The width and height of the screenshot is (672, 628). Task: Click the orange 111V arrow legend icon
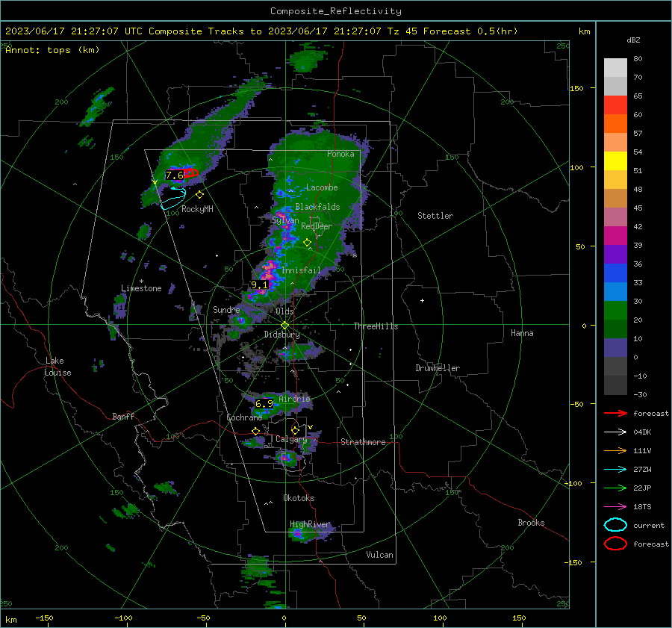point(615,450)
